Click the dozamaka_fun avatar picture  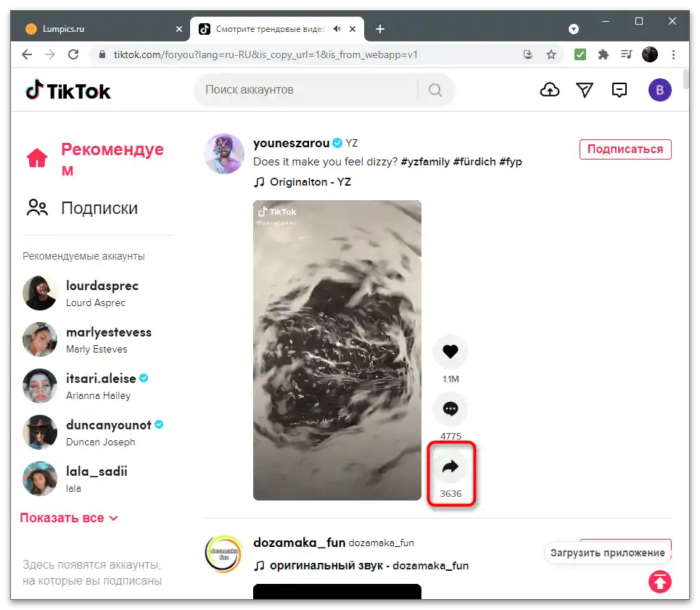pyautogui.click(x=224, y=553)
